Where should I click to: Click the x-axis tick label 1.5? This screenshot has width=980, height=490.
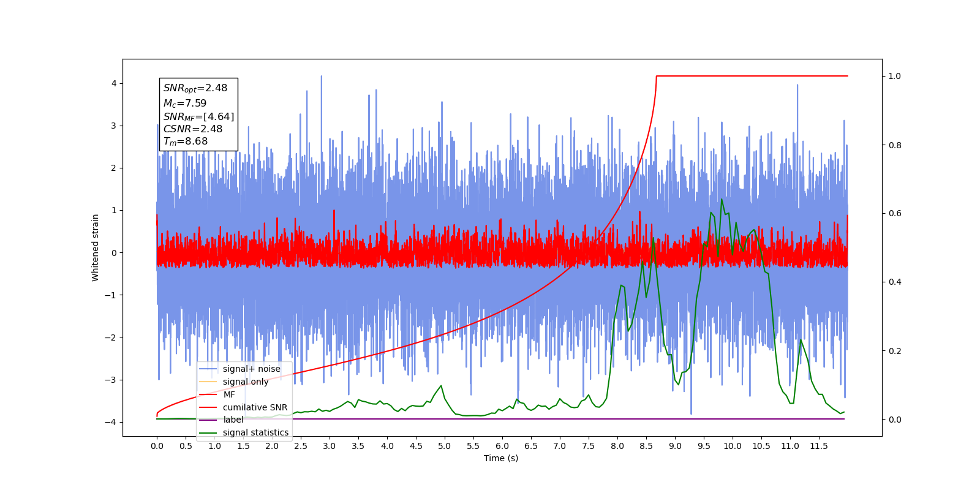point(243,446)
